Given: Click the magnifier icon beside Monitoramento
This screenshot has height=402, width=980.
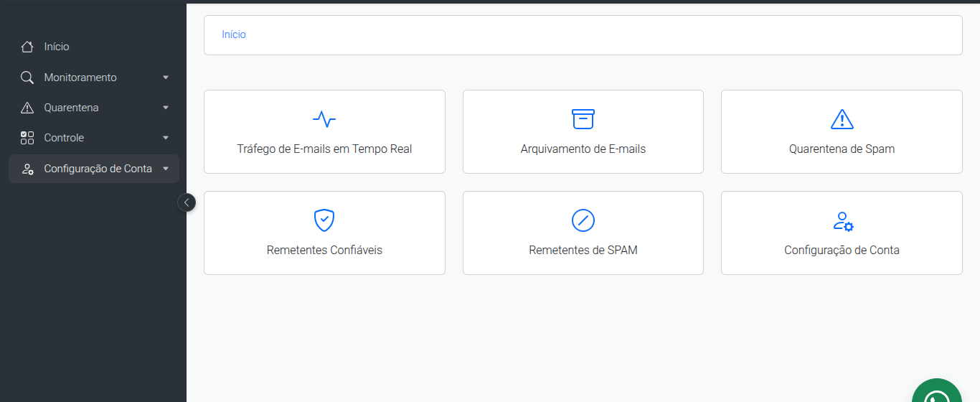Looking at the screenshot, I should [27, 78].
